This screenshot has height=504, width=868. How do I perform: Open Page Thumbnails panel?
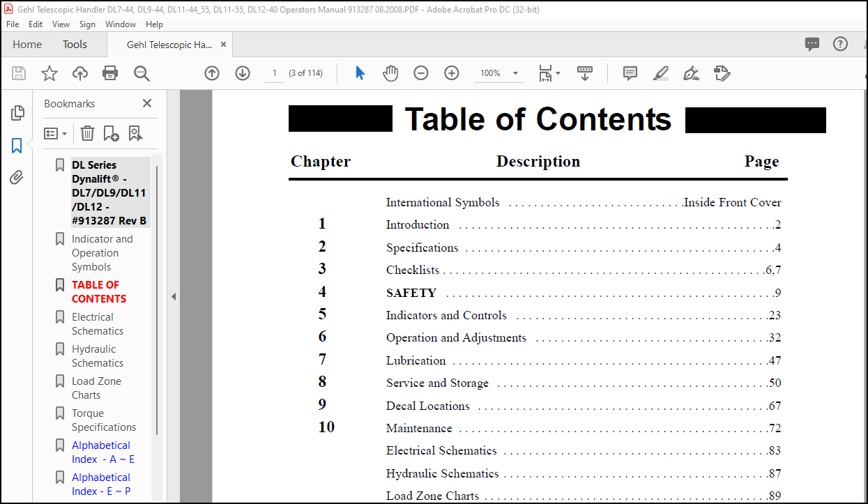tap(17, 113)
